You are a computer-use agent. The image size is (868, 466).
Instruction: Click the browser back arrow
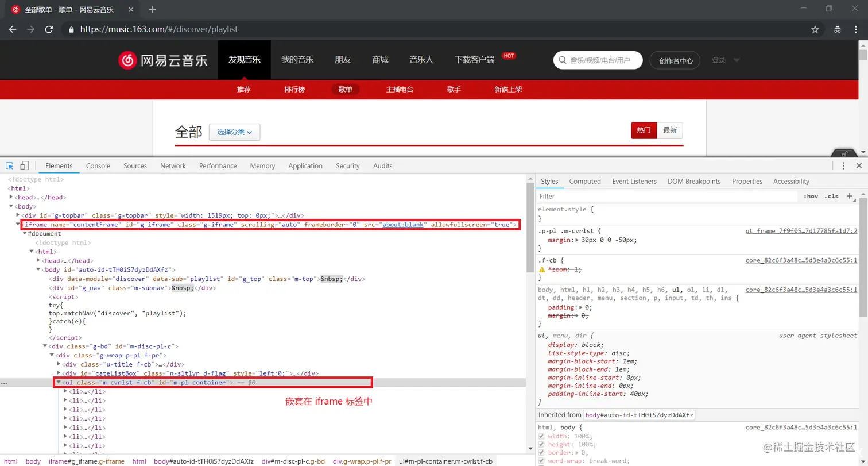coord(13,29)
